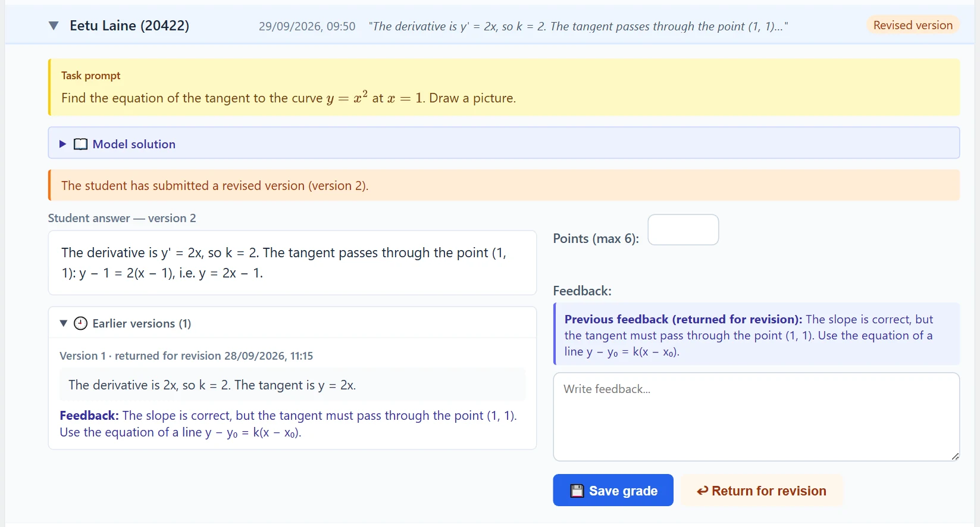Click the Return for revision button
Viewport: 980px width, 527px height.
762,490
